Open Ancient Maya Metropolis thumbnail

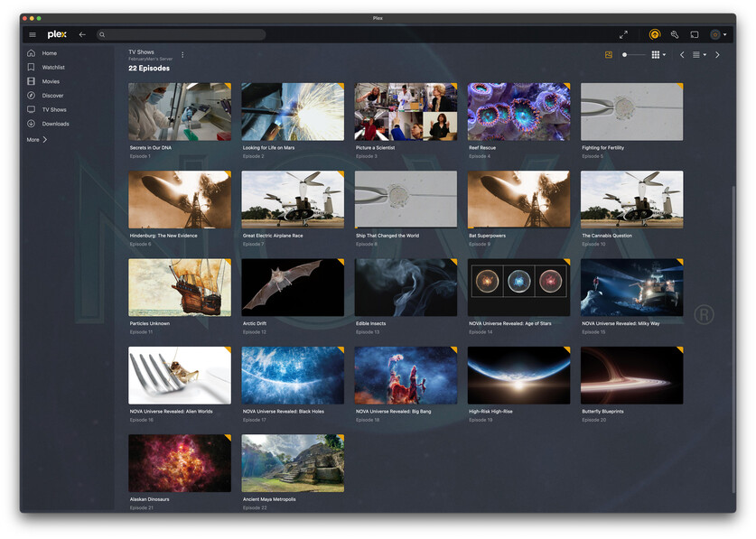(293, 463)
